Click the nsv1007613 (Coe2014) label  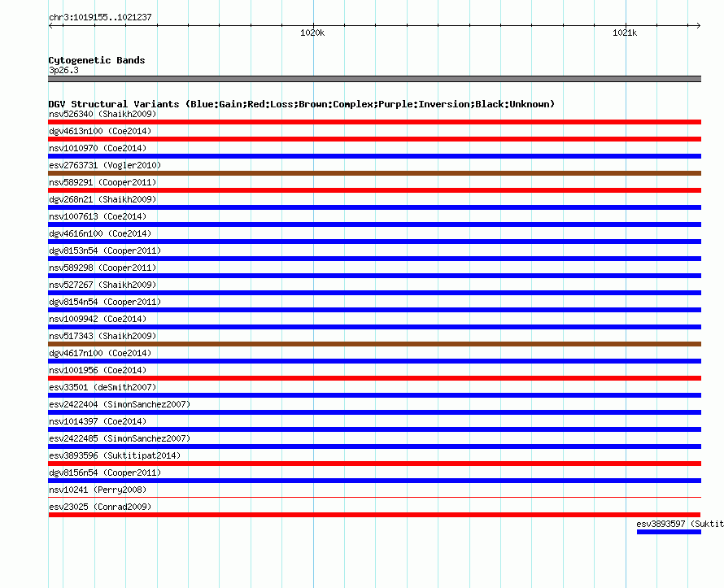[98, 216]
